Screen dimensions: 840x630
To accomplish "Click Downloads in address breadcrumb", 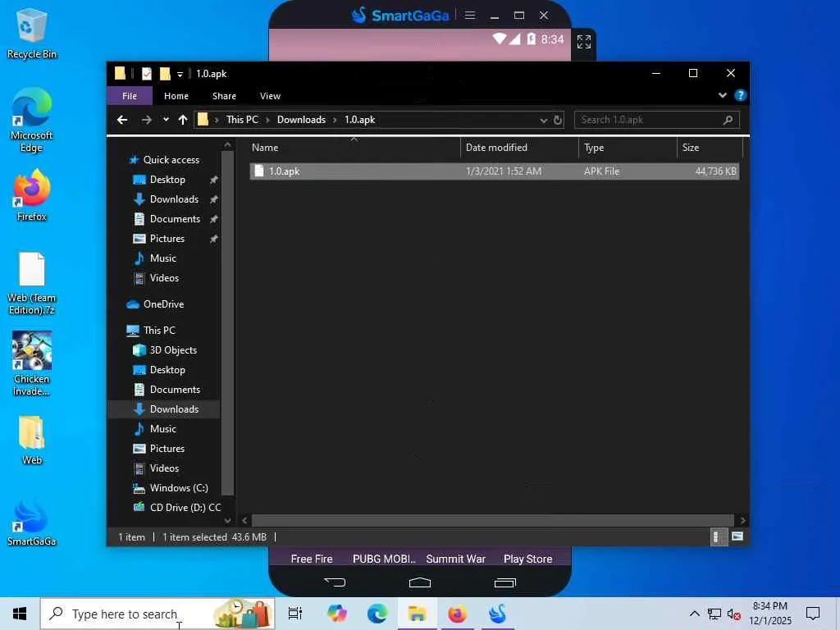I will [x=301, y=120].
